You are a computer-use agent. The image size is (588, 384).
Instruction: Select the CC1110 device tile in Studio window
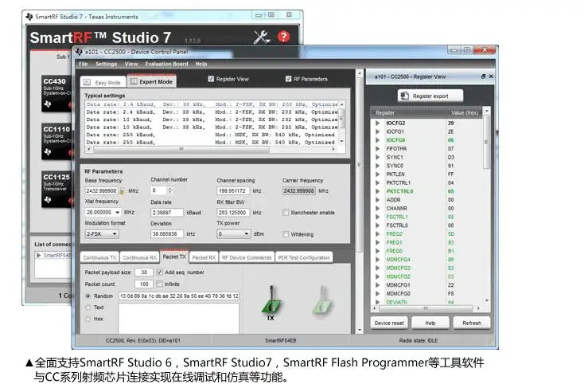pyautogui.click(x=56, y=142)
